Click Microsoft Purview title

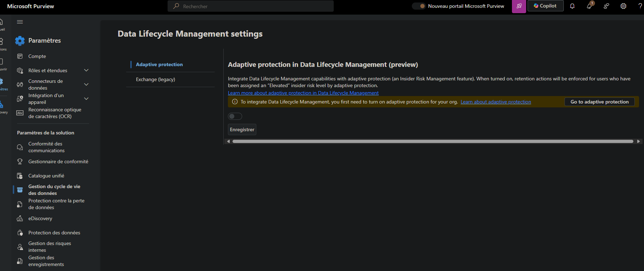pos(31,6)
